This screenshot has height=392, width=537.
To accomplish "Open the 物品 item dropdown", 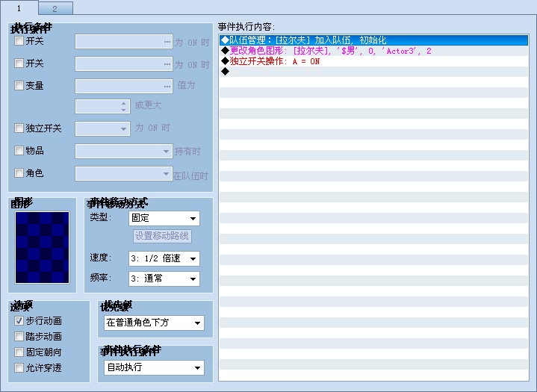I will 124,151.
